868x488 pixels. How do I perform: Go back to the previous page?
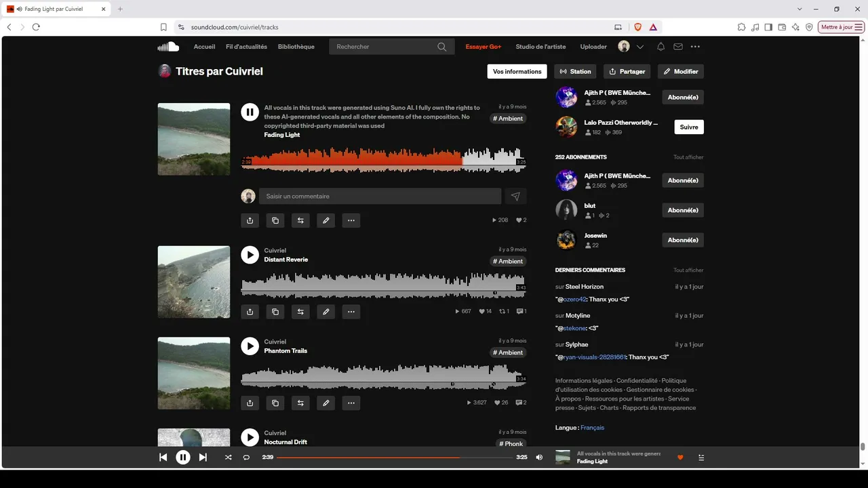9,27
